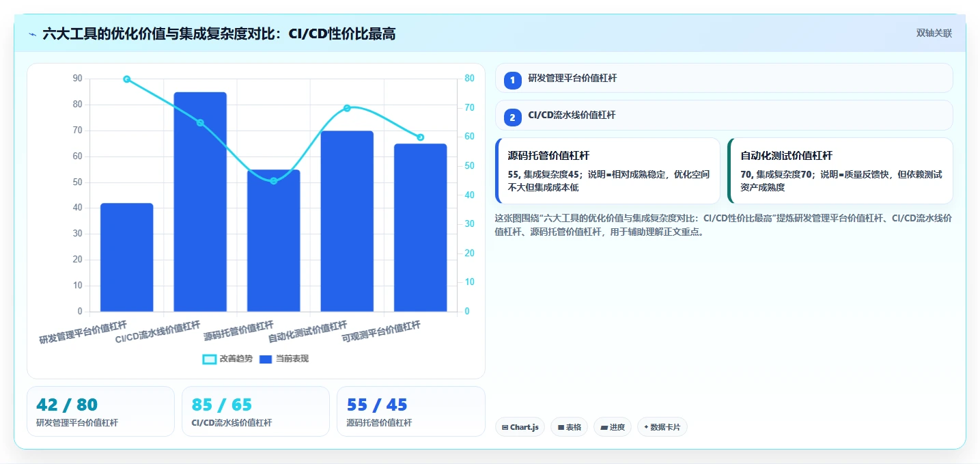The height and width of the screenshot is (464, 980).
Task: Click x-axis label 研发管理平台价值杠杆
Action: [83, 331]
